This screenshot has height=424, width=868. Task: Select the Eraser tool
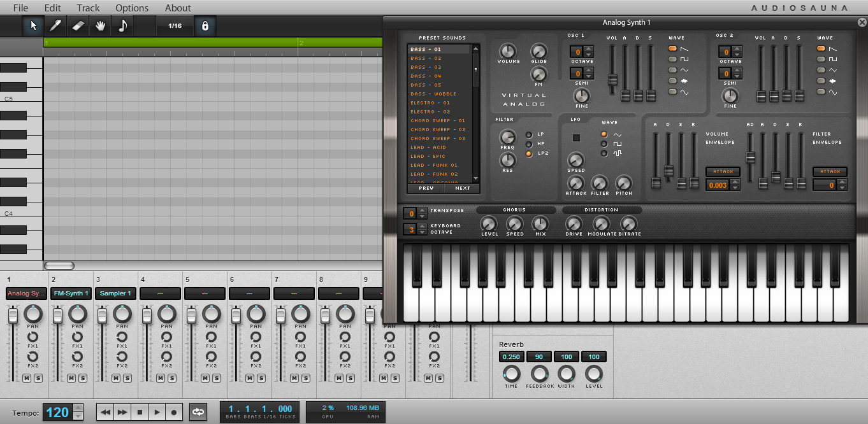pos(78,25)
